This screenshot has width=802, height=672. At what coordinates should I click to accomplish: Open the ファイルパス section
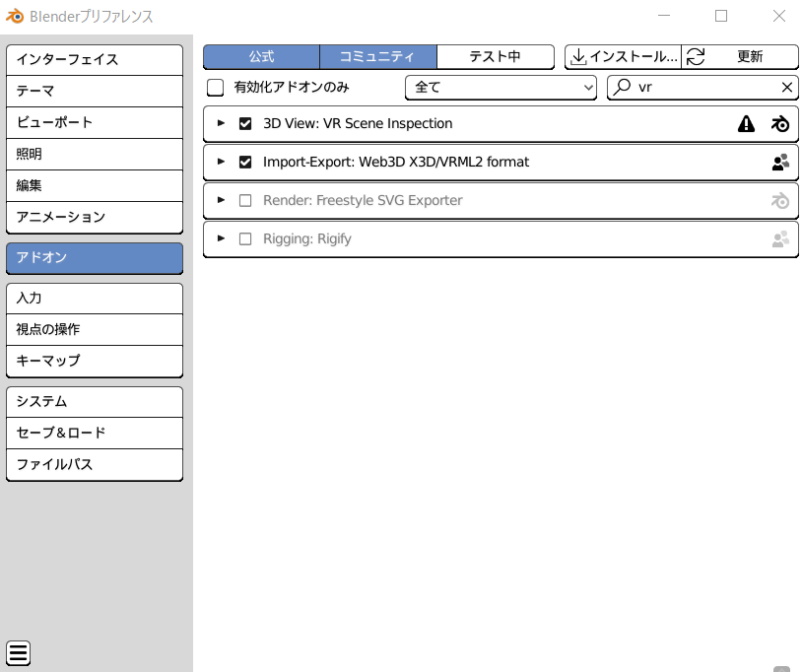95,465
